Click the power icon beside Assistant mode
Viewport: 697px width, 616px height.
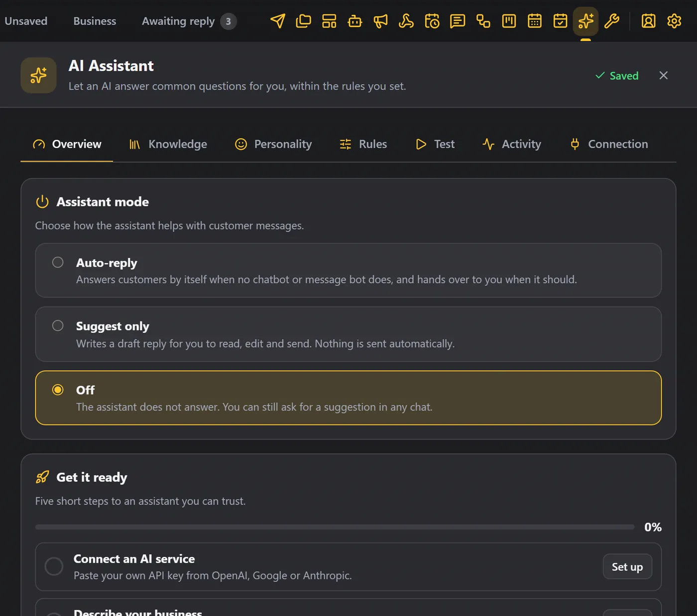(42, 202)
